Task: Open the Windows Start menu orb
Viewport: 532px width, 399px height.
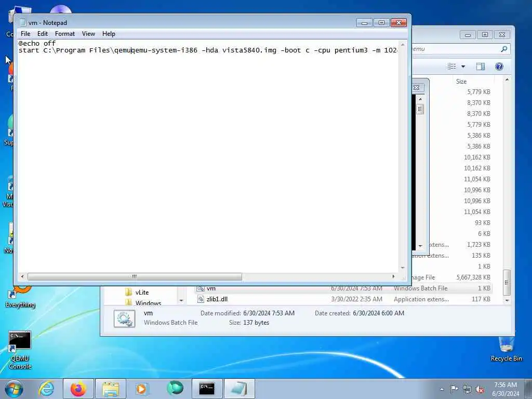Action: tap(14, 389)
